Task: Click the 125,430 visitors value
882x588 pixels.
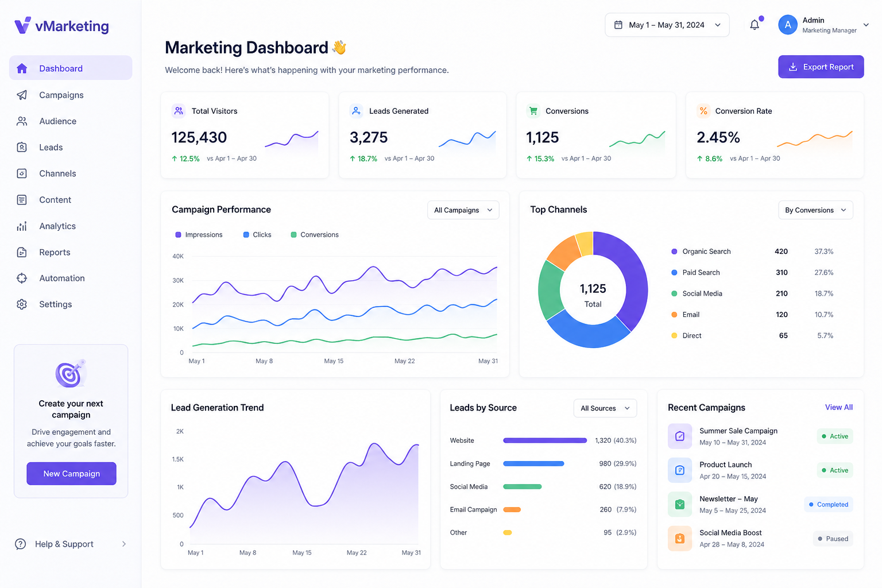Action: [x=199, y=137]
